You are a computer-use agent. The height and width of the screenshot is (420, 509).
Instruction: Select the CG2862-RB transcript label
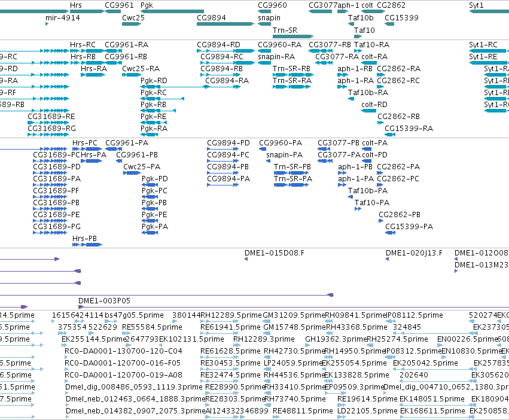pos(398,117)
